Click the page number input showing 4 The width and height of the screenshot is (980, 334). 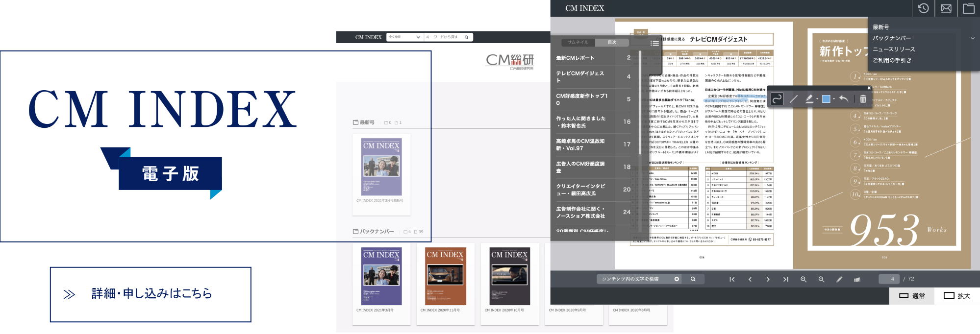(x=889, y=279)
